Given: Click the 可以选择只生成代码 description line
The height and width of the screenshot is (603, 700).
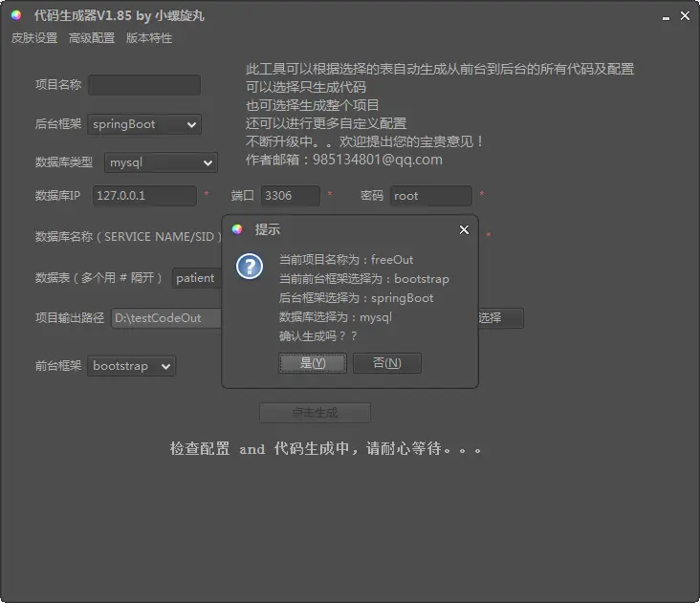Looking at the screenshot, I should 305,87.
